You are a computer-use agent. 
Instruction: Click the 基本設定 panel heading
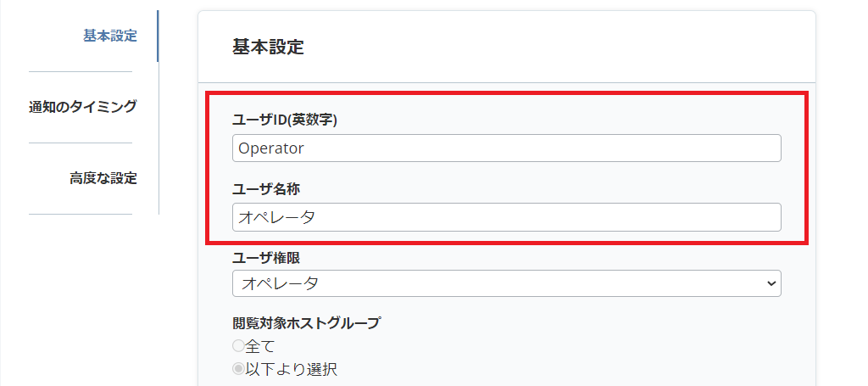click(x=268, y=47)
